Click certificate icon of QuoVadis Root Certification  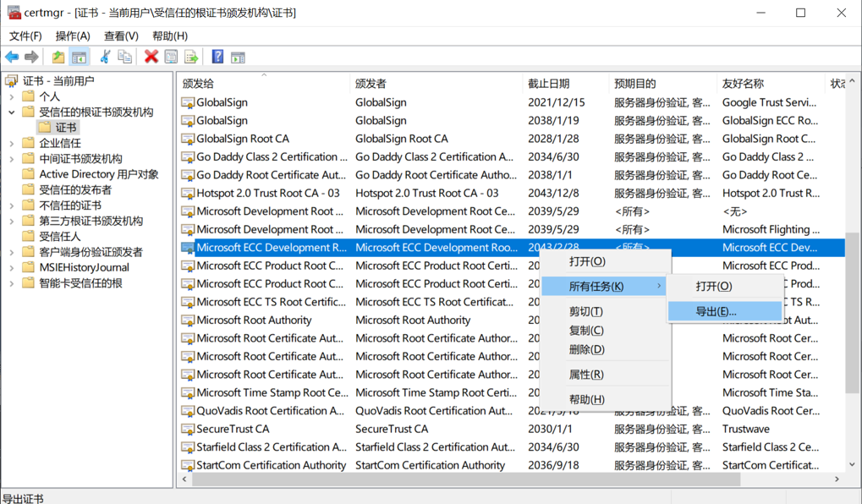[x=188, y=411]
